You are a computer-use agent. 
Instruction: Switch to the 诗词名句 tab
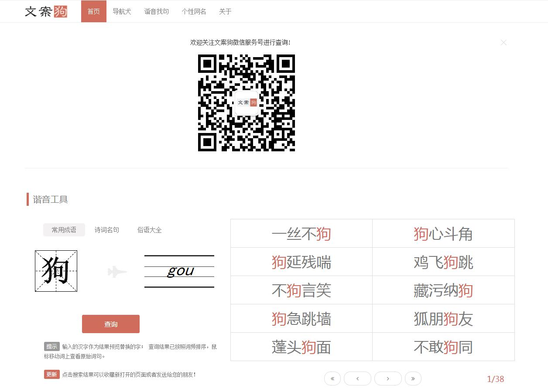coord(107,230)
